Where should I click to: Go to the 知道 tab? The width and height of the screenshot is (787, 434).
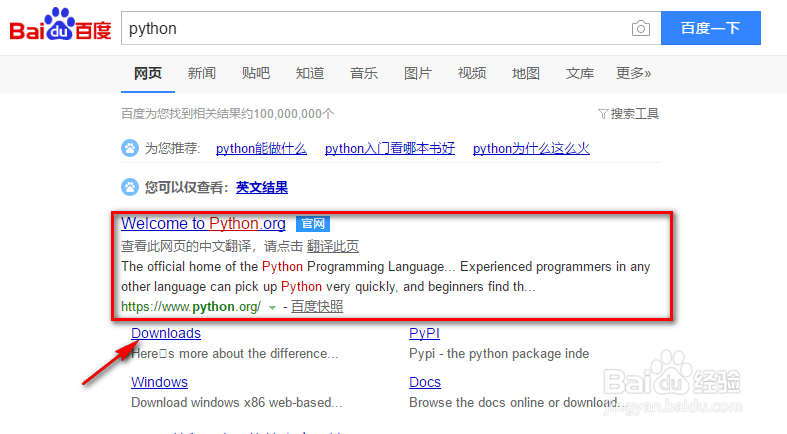[310, 73]
